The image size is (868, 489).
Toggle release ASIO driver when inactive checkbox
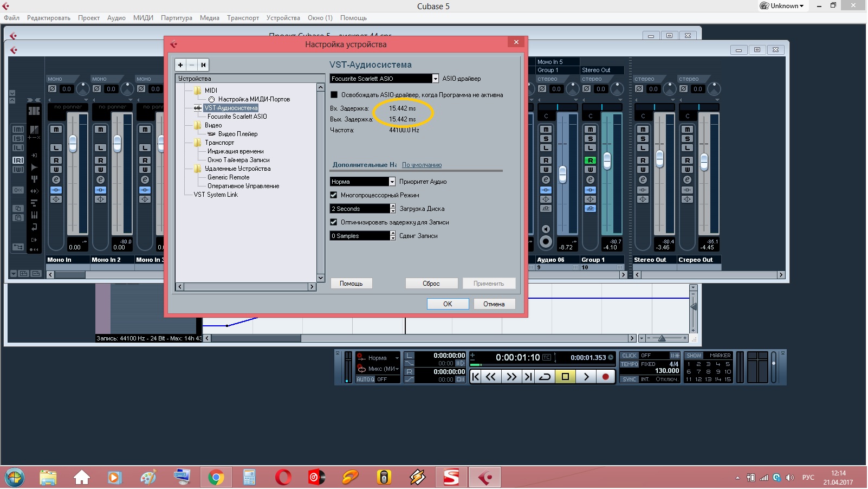coord(334,95)
